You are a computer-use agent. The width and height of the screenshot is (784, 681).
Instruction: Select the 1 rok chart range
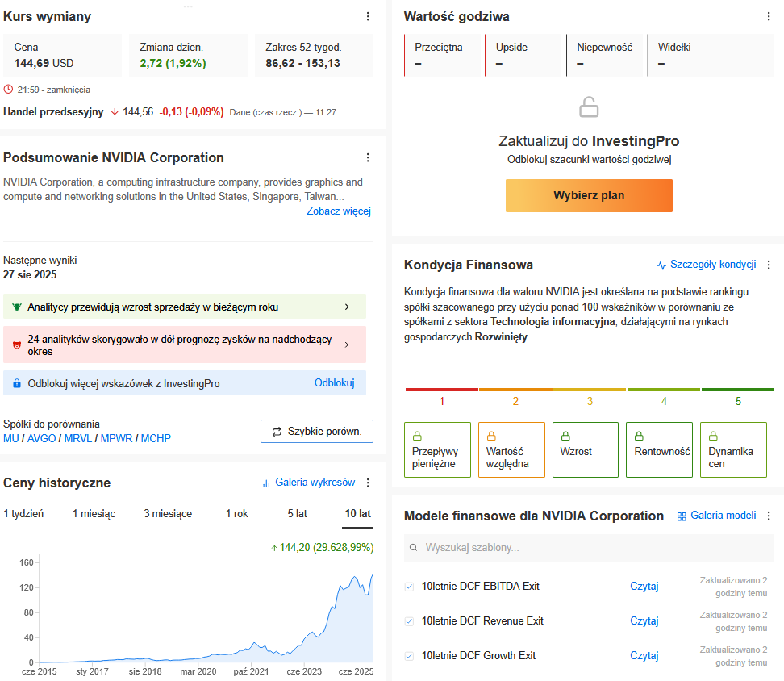[x=237, y=513]
